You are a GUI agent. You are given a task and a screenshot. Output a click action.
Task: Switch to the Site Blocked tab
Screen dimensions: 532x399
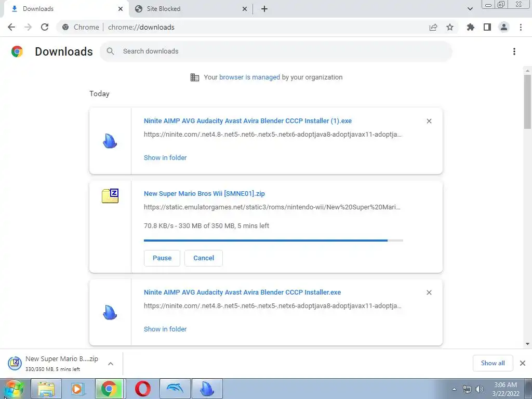coord(191,9)
